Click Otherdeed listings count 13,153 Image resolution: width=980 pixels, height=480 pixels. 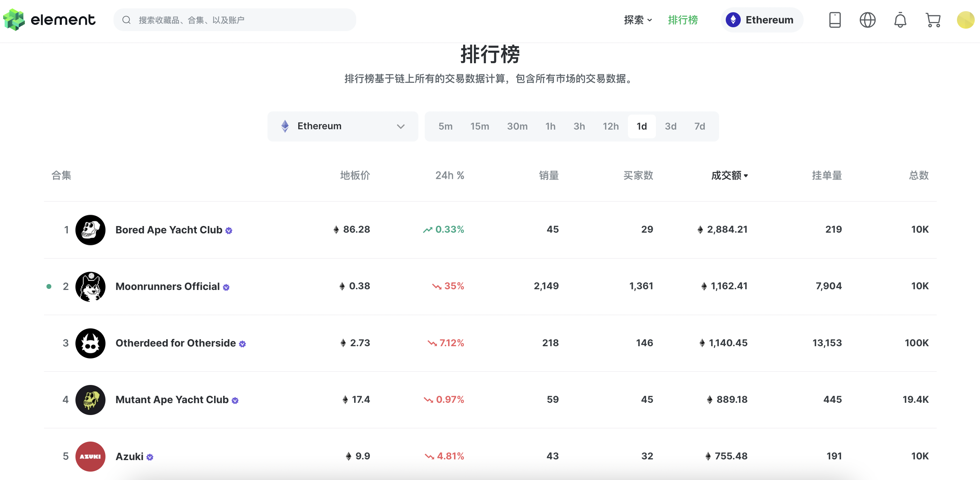827,343
